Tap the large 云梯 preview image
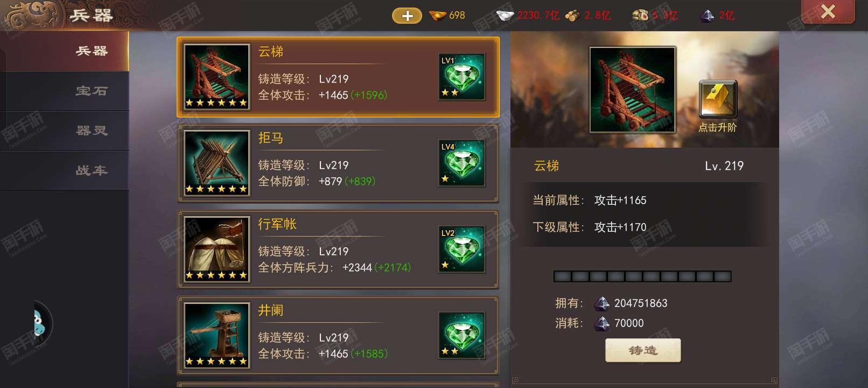Screen dimensions: 868x388 [633, 89]
